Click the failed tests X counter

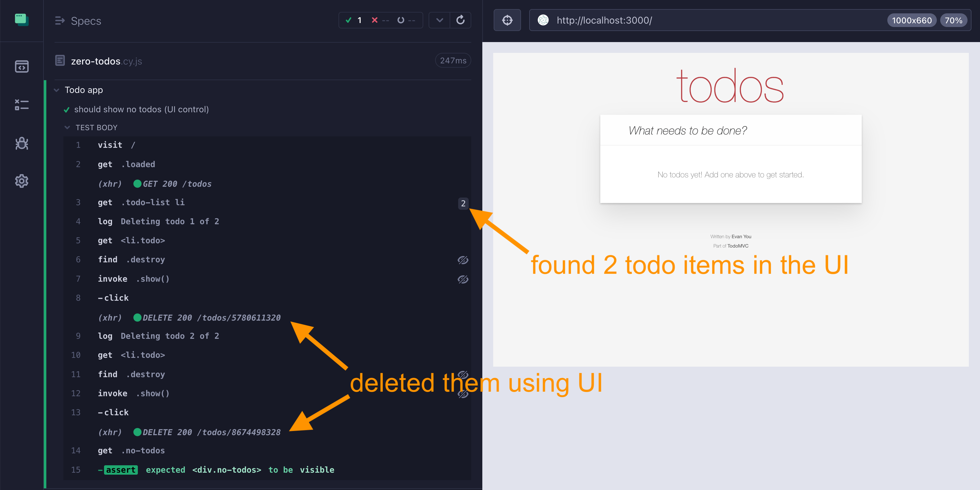[x=380, y=20]
